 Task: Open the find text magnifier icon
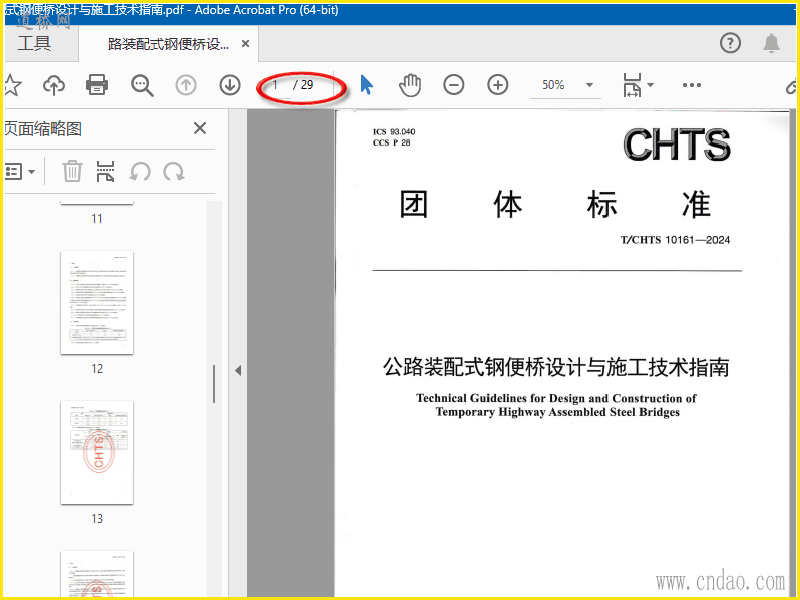pyautogui.click(x=142, y=85)
